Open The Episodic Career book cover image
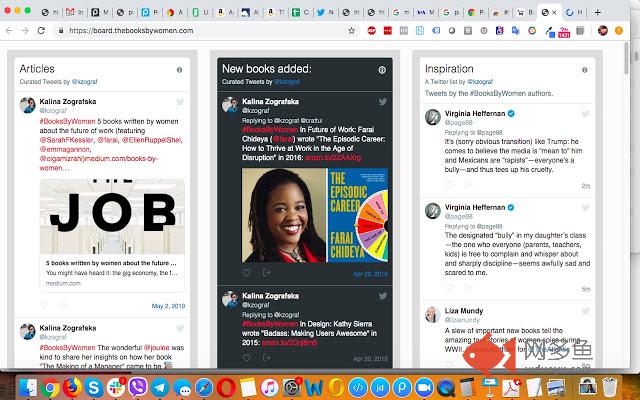 tap(357, 215)
